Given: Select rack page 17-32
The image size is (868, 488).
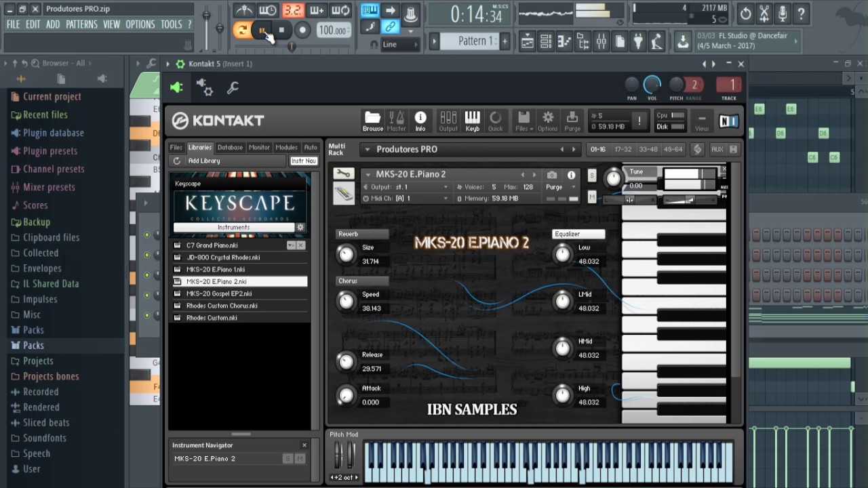Looking at the screenshot, I should coord(623,149).
